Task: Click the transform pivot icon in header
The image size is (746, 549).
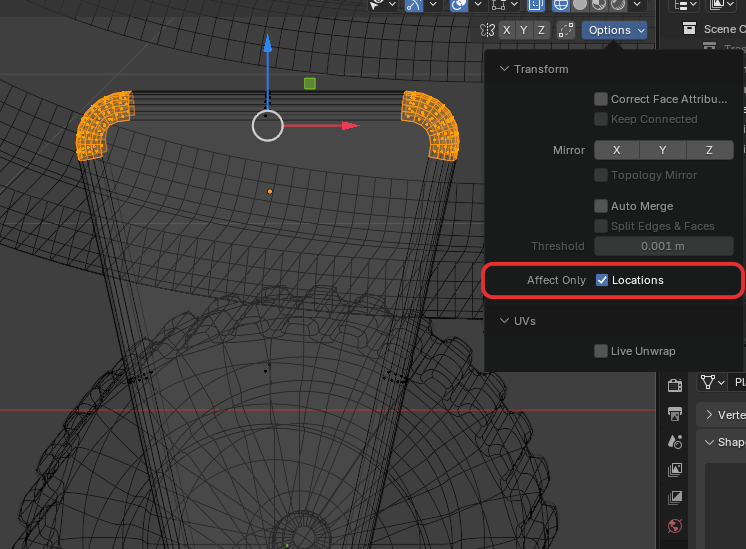Action: tap(499, 5)
